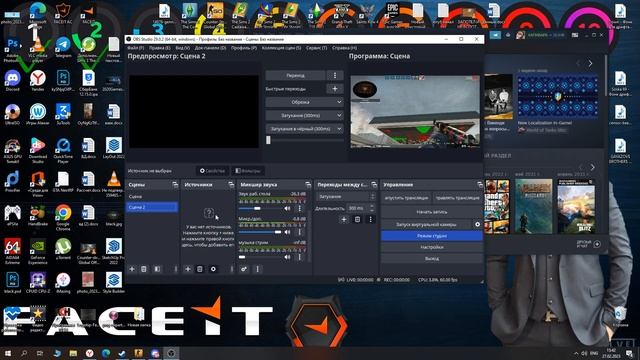
Task: Click Запустить трансляцию to start streaming
Action: (406, 198)
